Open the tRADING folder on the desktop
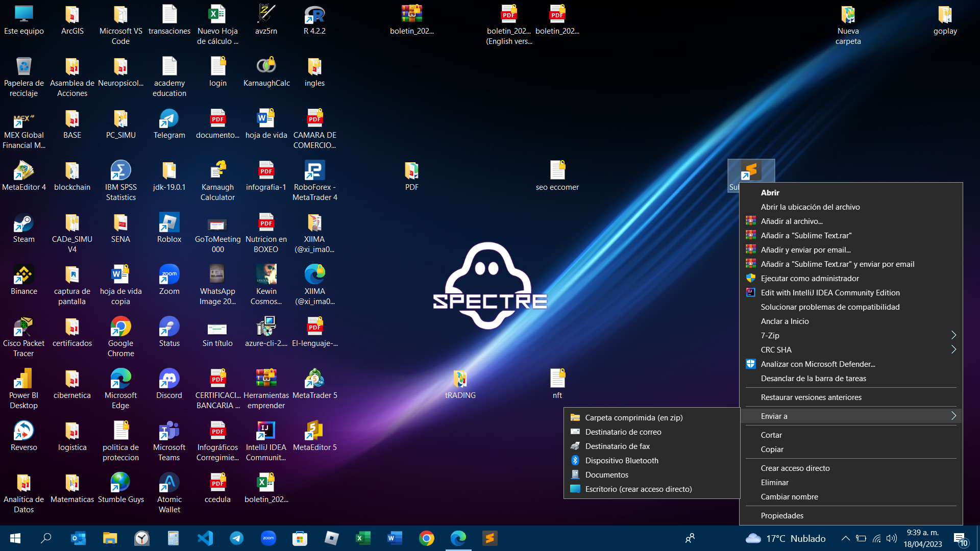The width and height of the screenshot is (980, 551). point(460,384)
